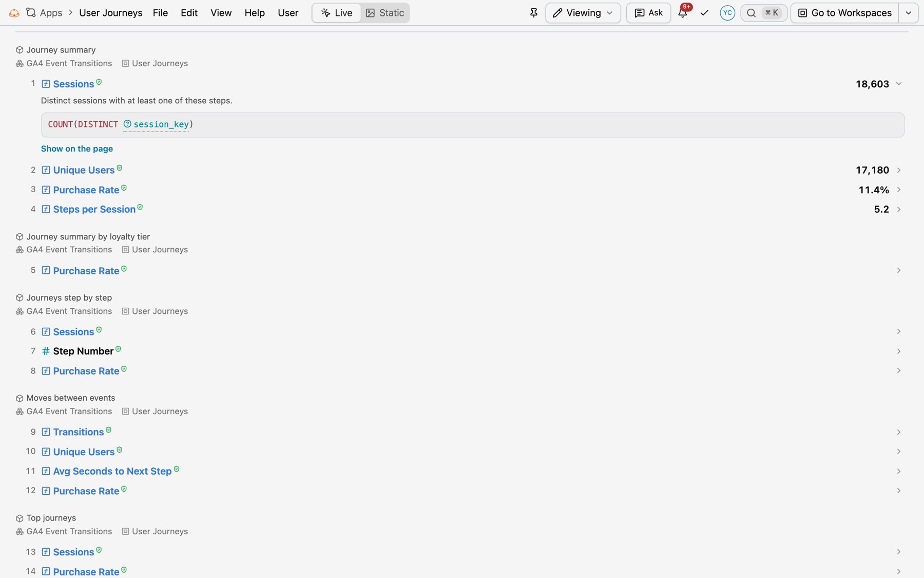
Task: Open the Help menu
Action: pos(255,13)
